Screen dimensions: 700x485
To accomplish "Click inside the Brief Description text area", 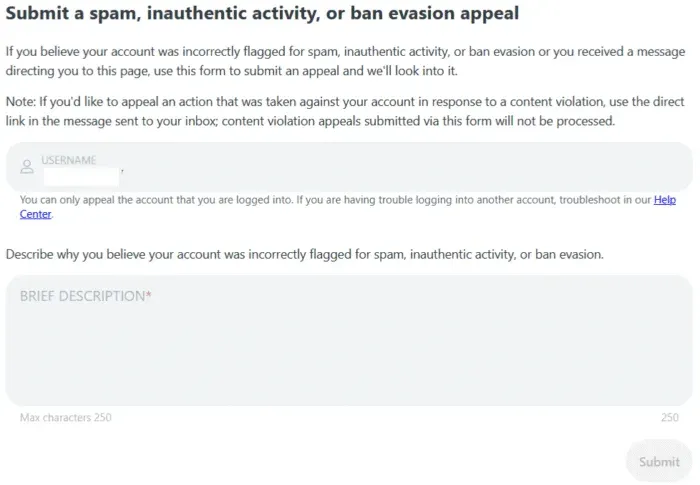I will click(x=348, y=350).
